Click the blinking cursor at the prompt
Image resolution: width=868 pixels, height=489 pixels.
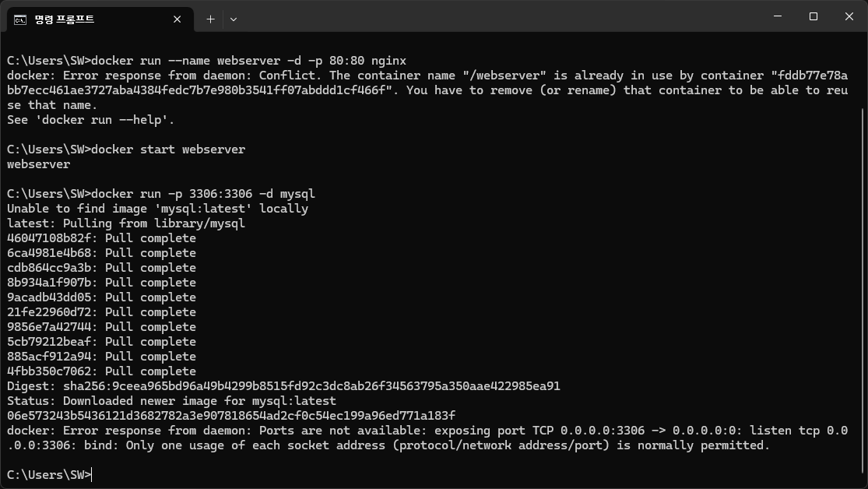[91, 474]
